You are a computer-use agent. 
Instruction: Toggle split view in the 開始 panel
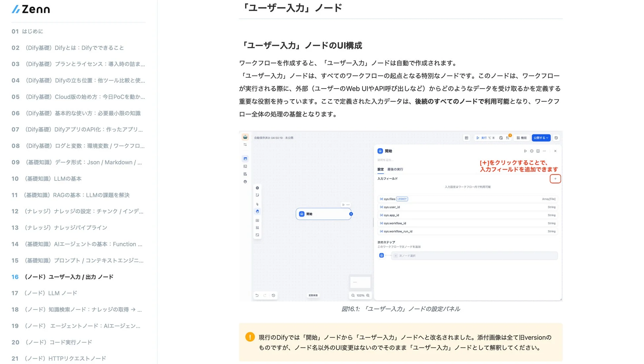coord(538,151)
